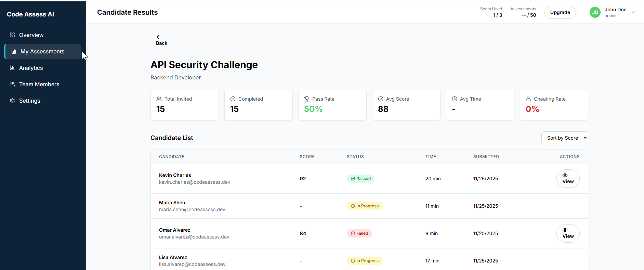
Task: View Omar Alvarez's results
Action: [x=568, y=233]
